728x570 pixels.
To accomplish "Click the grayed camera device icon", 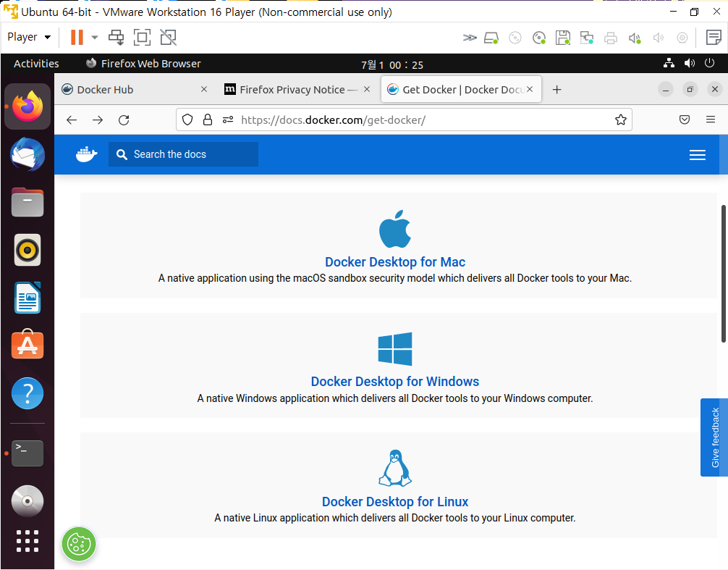I will tap(682, 38).
